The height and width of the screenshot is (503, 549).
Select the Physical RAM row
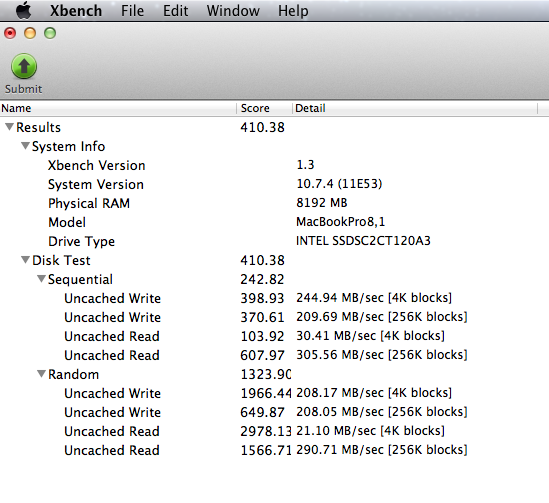pos(274,203)
